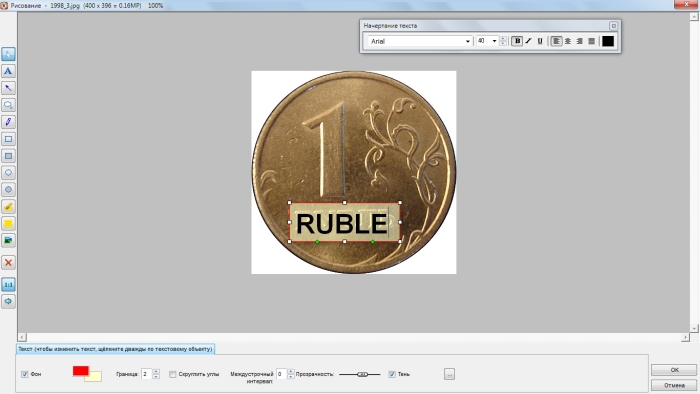
Task: Select the text tool with letter A
Action: (x=8, y=71)
